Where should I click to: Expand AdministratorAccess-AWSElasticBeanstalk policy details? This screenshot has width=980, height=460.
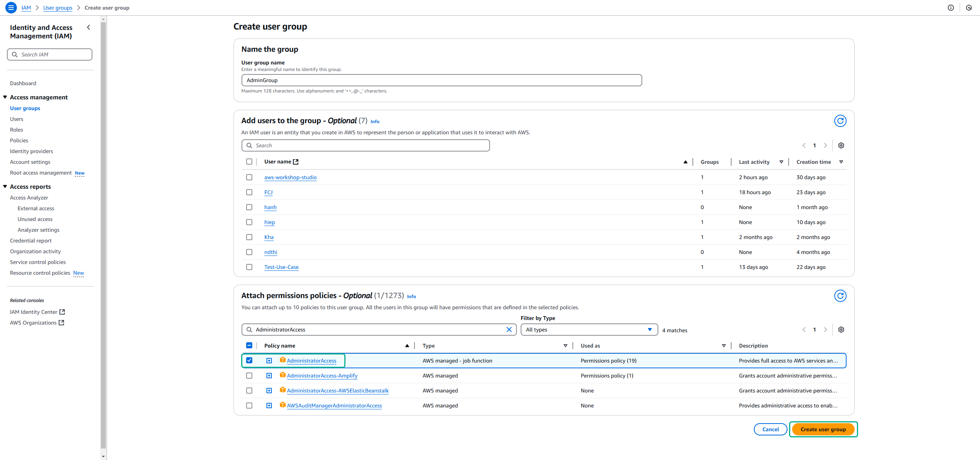[x=269, y=391]
